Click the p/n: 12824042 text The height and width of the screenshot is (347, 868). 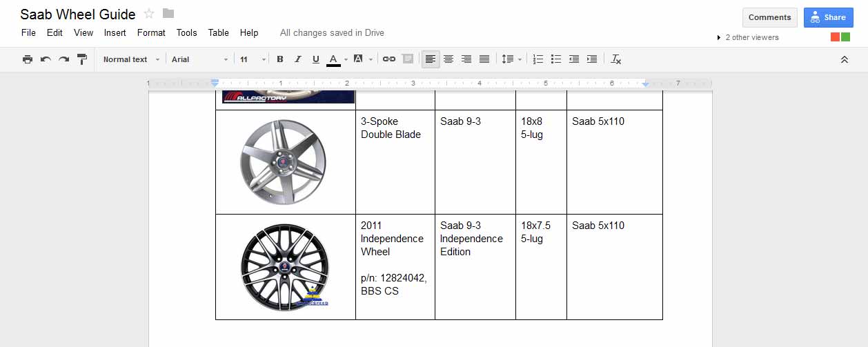click(x=394, y=278)
